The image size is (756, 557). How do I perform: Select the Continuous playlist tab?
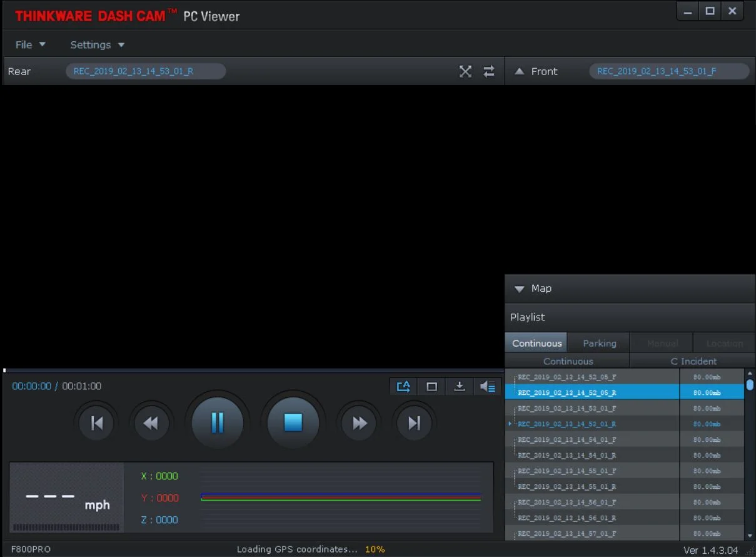point(537,343)
